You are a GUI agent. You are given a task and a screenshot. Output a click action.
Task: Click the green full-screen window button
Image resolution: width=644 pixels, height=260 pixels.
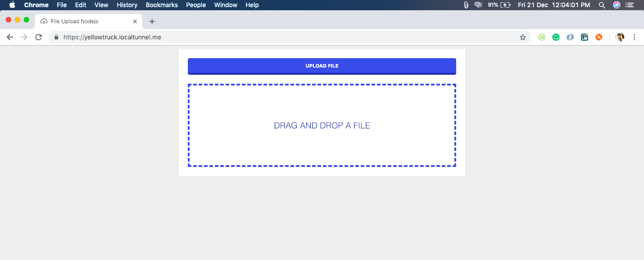[26, 20]
